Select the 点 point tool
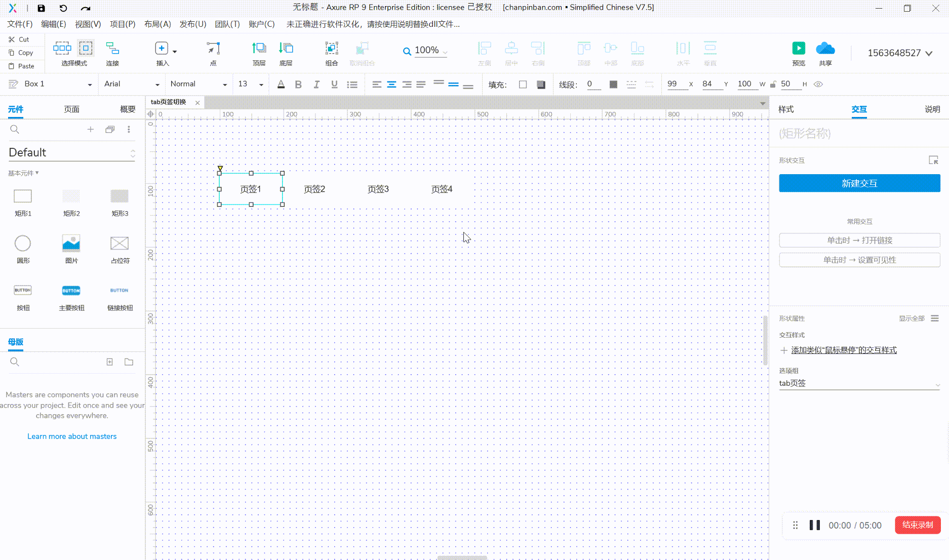This screenshot has width=949, height=560. [x=213, y=53]
